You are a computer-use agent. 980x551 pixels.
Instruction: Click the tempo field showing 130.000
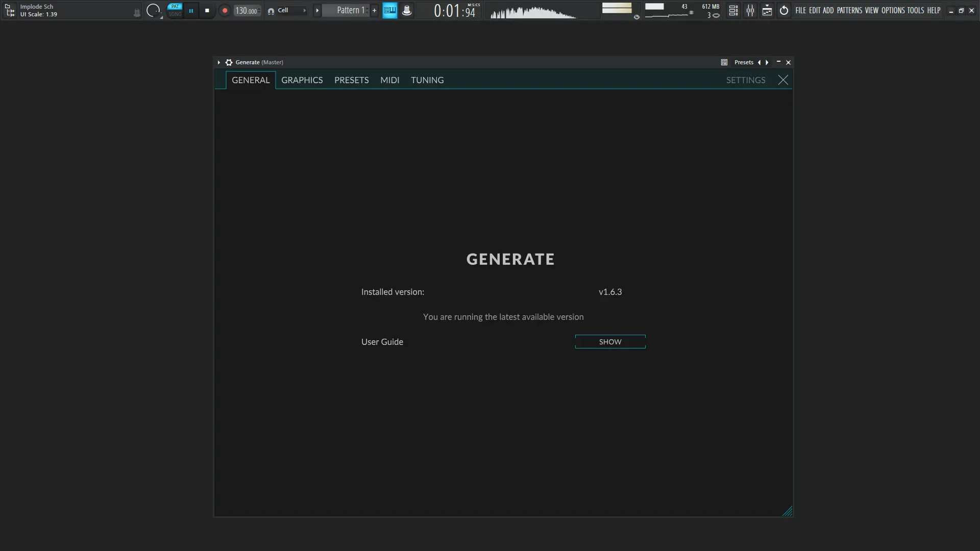pyautogui.click(x=247, y=11)
